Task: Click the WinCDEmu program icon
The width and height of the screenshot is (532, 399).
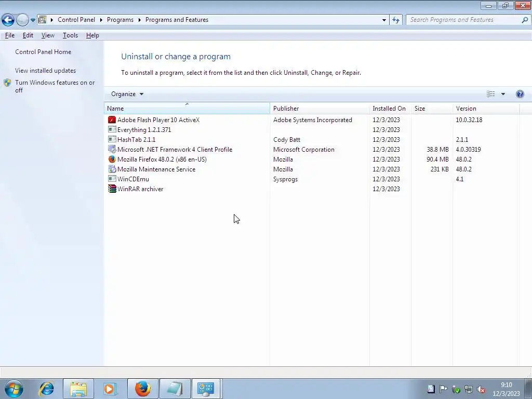Action: pos(112,179)
